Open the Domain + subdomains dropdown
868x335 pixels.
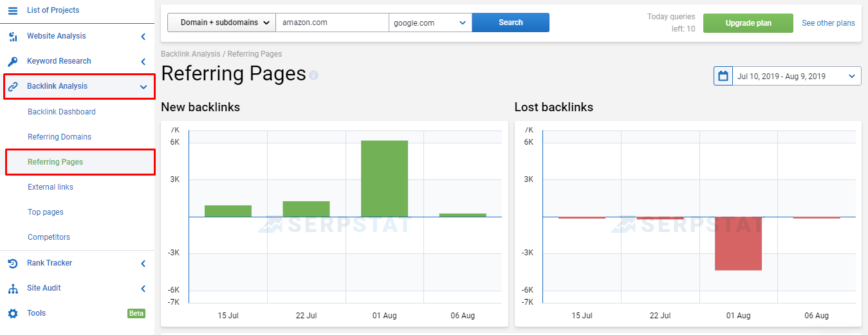click(221, 23)
